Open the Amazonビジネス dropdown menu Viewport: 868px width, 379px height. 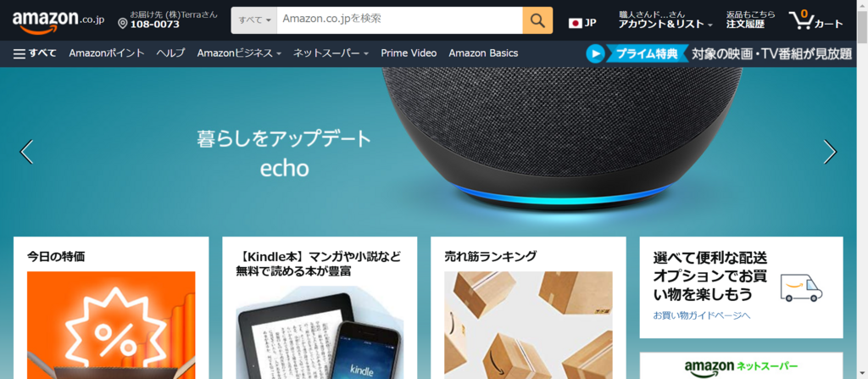[x=239, y=53]
